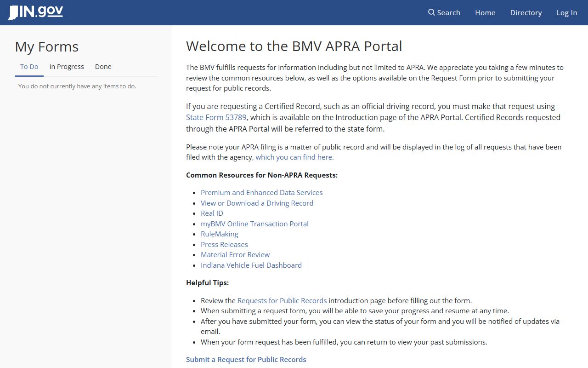Click the Helpful Tips heading
This screenshot has width=588, height=368.
207,283
